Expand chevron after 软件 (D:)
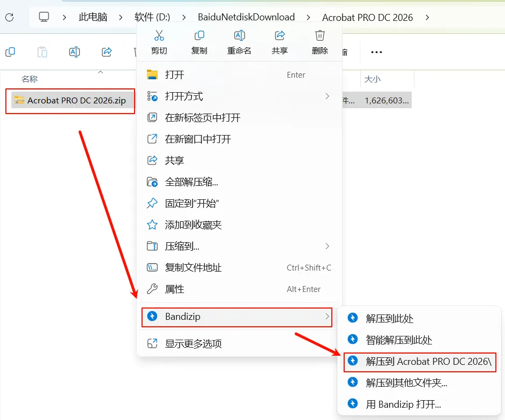505x420 pixels. point(183,17)
